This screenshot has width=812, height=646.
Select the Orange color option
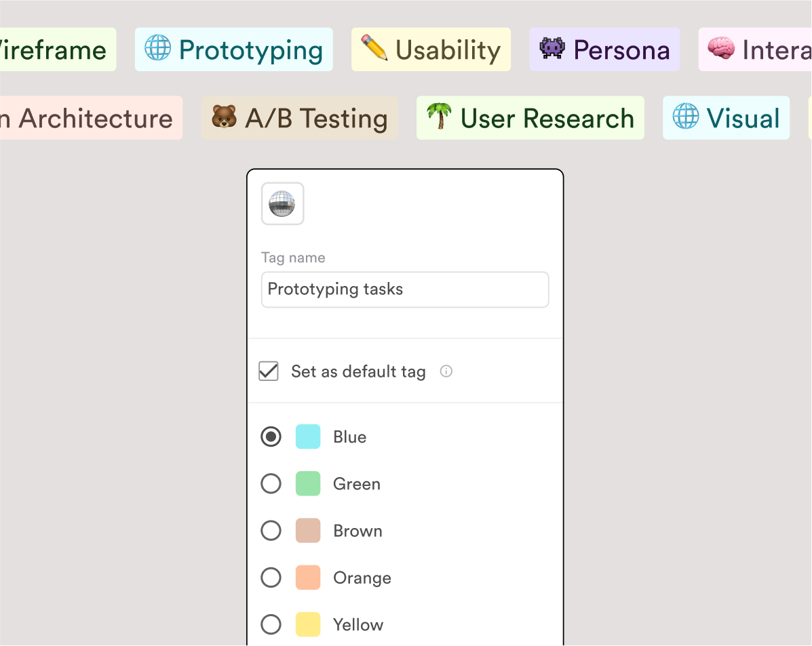(271, 578)
